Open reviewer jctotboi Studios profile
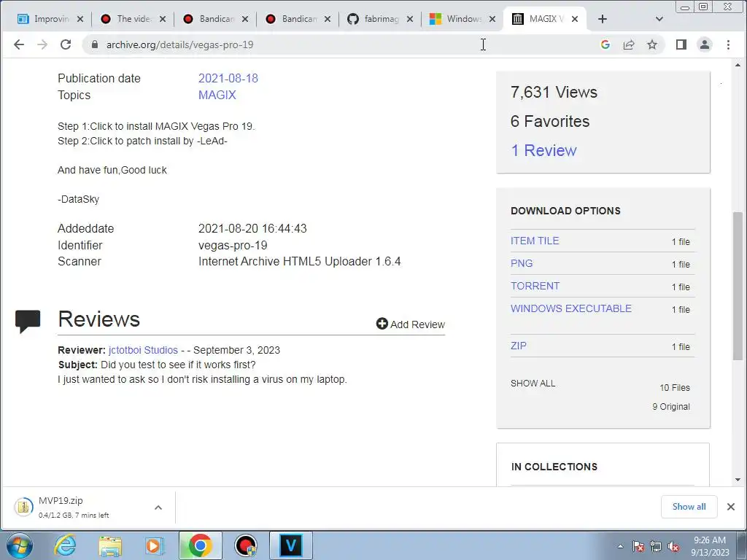 pyautogui.click(x=144, y=350)
